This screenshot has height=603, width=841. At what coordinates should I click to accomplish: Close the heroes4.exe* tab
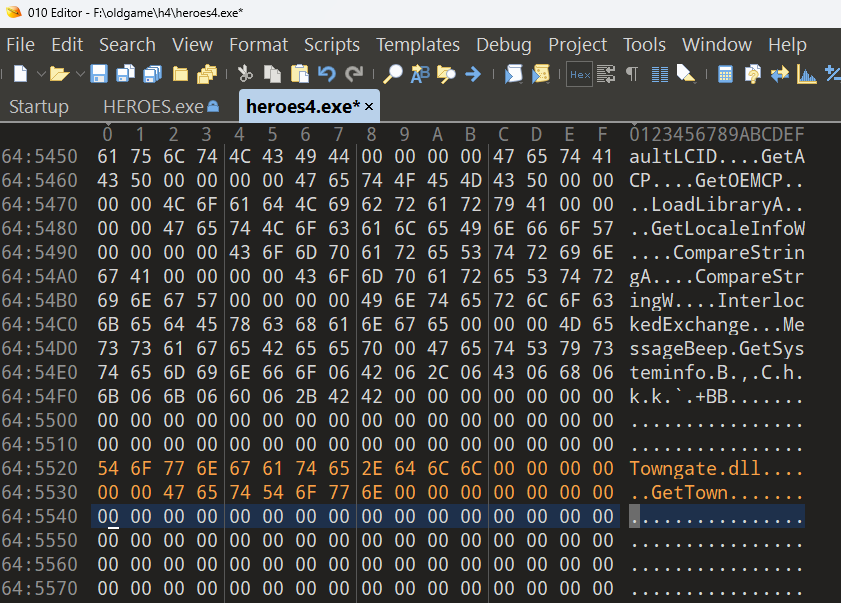click(x=369, y=107)
